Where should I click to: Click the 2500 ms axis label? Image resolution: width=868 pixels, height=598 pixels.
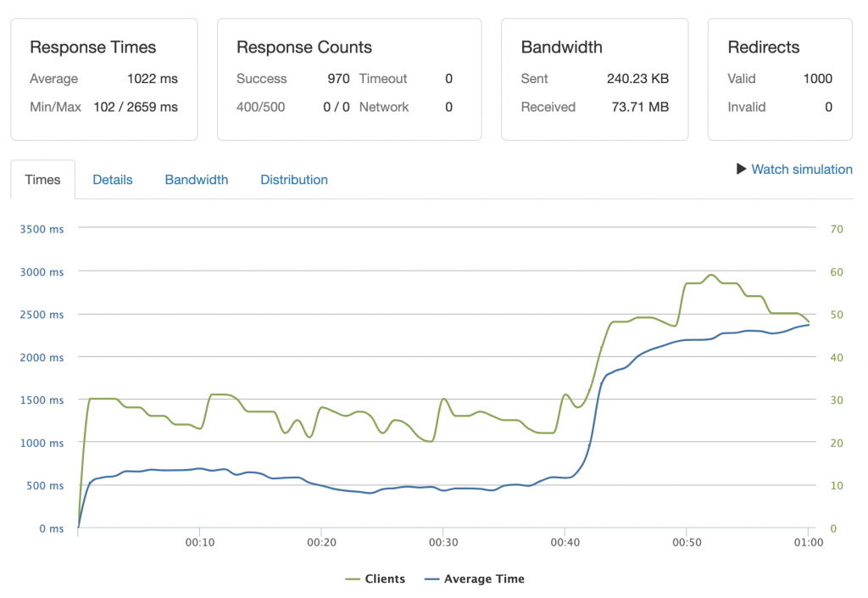pyautogui.click(x=42, y=315)
